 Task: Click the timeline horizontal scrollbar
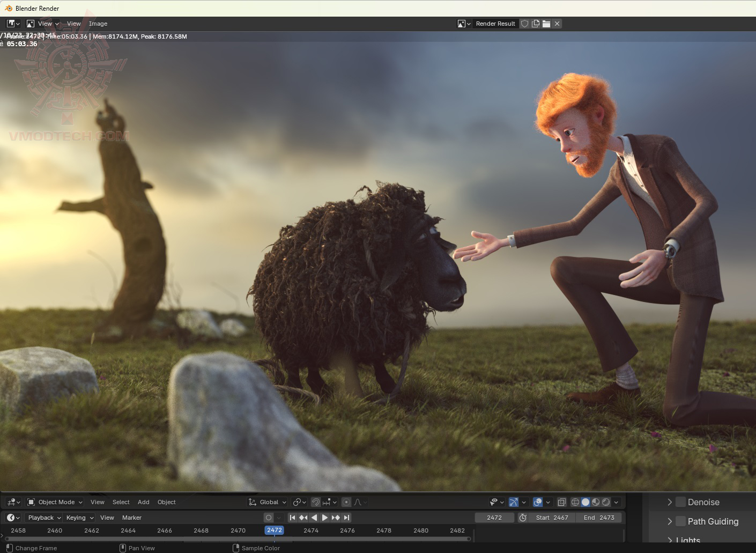pos(238,539)
